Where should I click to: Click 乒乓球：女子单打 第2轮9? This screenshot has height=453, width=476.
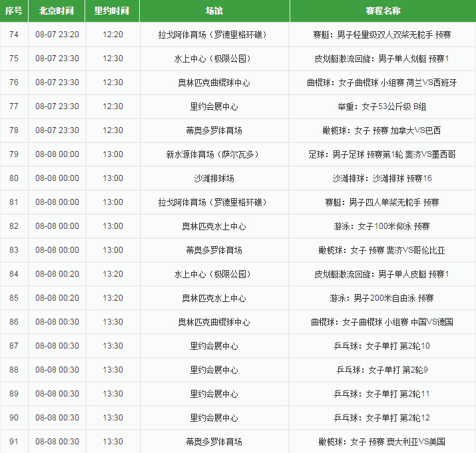coord(382,371)
